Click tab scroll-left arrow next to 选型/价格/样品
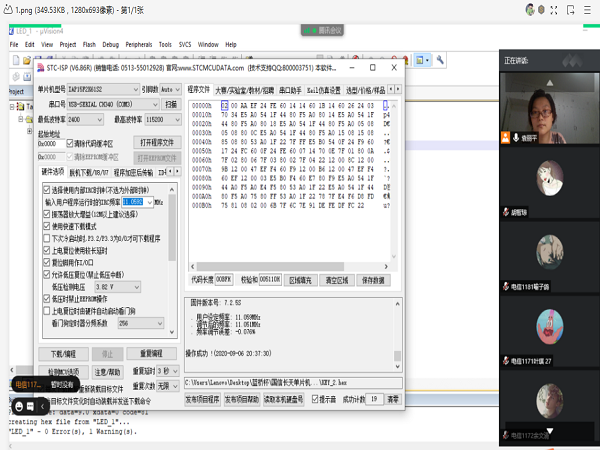Screen dimensions: 600x450 pyautogui.click(x=391, y=89)
